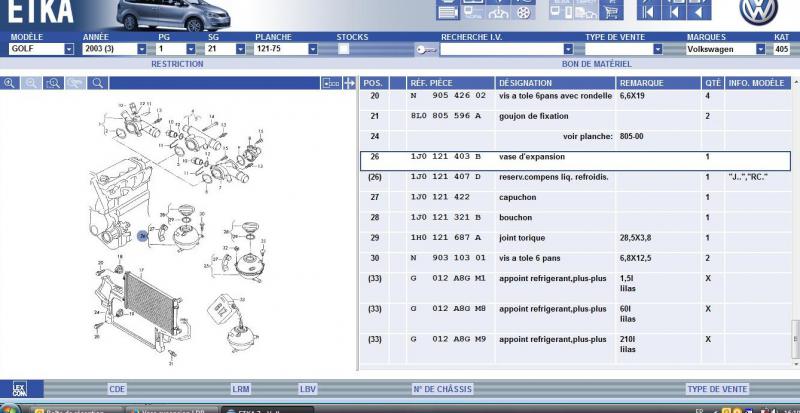Select part number G 012 A8G M8

pos(448,309)
